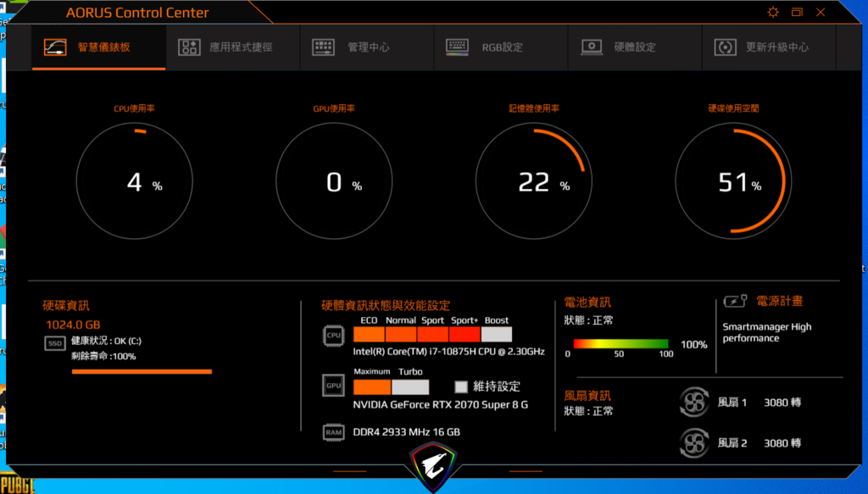Click the 硬體資訊狀態與效能設定 heading
This screenshot has width=868, height=494.
[x=386, y=305]
